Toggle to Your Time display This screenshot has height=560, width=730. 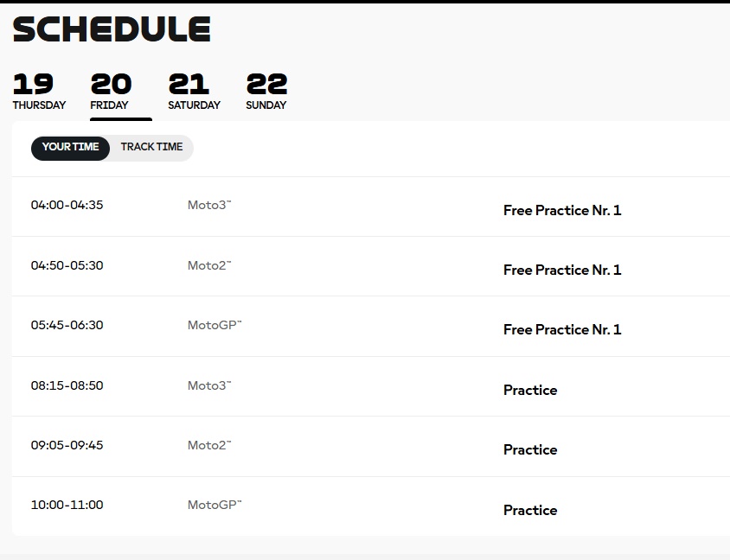70,147
